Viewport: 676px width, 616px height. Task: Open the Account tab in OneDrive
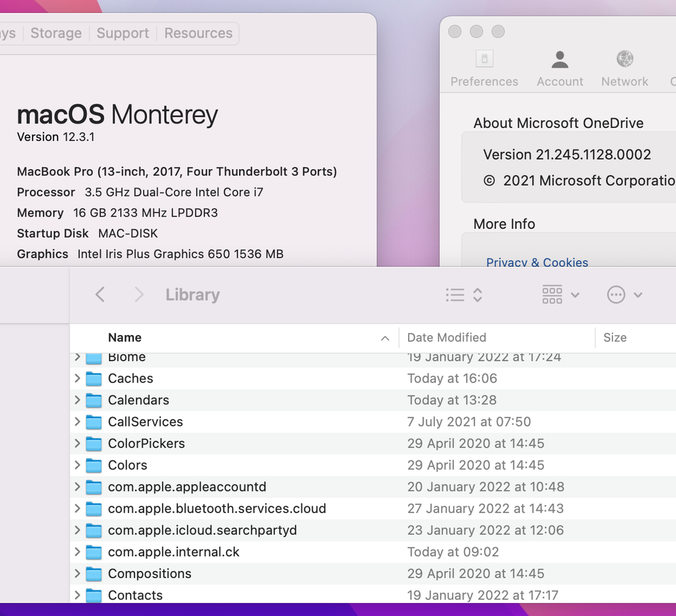[560, 69]
